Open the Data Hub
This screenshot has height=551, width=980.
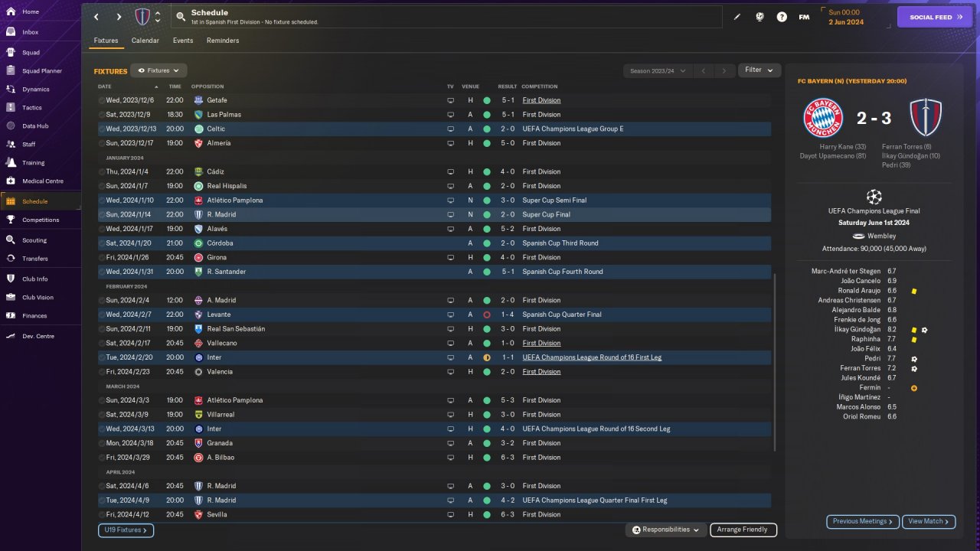click(35, 126)
